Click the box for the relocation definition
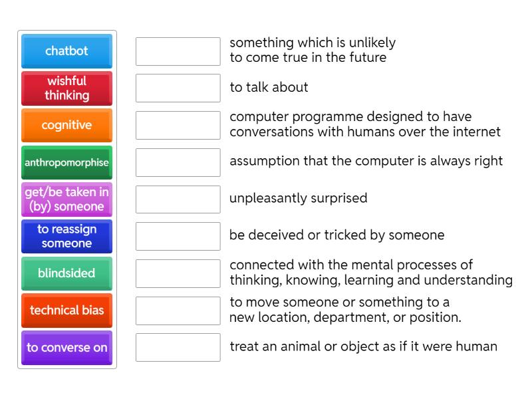 pos(177,309)
